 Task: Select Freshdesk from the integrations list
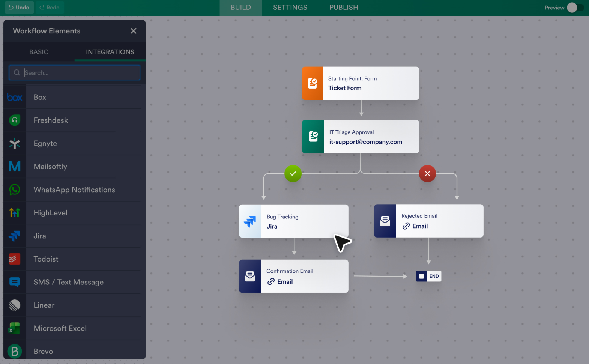(x=51, y=120)
